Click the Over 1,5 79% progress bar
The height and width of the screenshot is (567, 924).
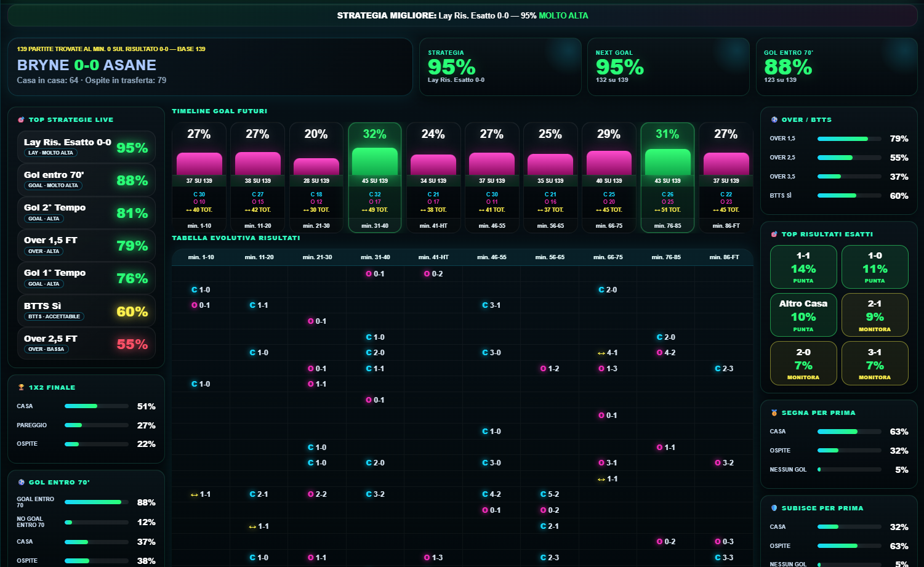coord(849,139)
